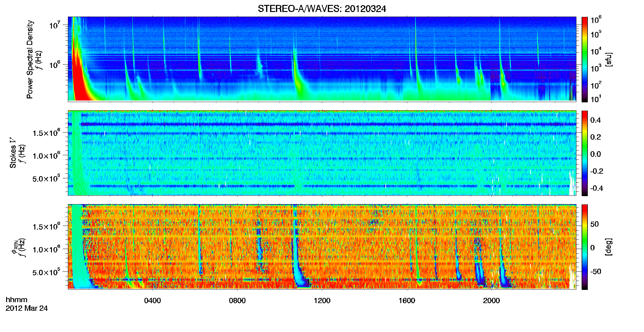The height and width of the screenshot is (332, 644).
Task: Click the 1200 time tick label
Action: tap(322, 300)
